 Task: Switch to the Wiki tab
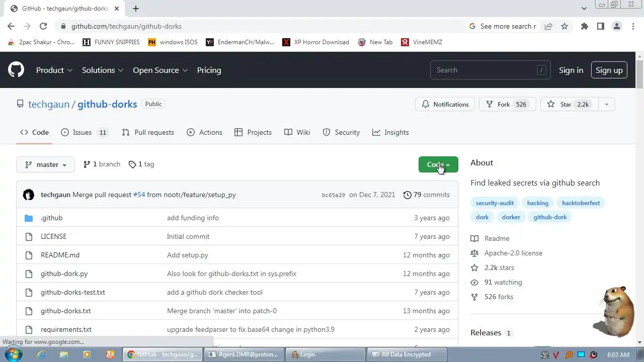pos(297,132)
